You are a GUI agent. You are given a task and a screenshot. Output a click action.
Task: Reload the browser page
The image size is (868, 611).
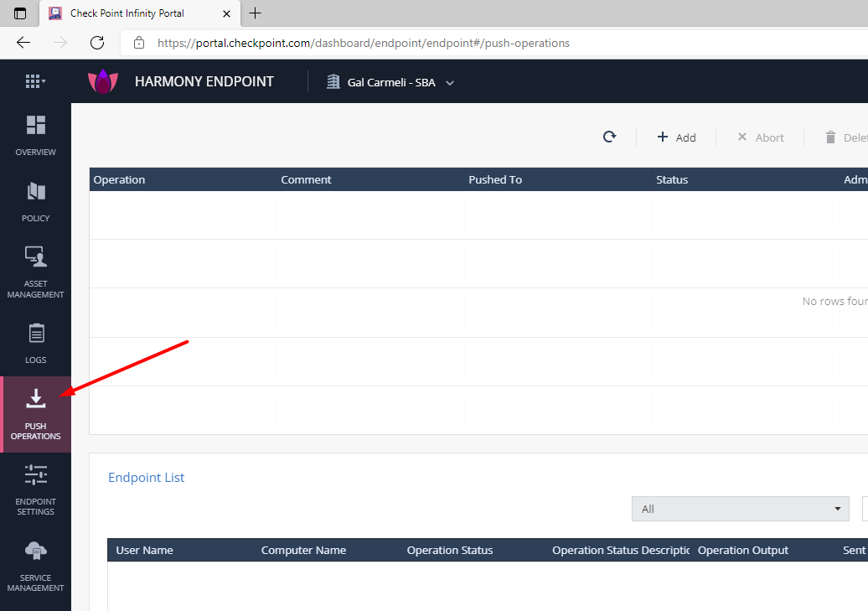point(97,43)
